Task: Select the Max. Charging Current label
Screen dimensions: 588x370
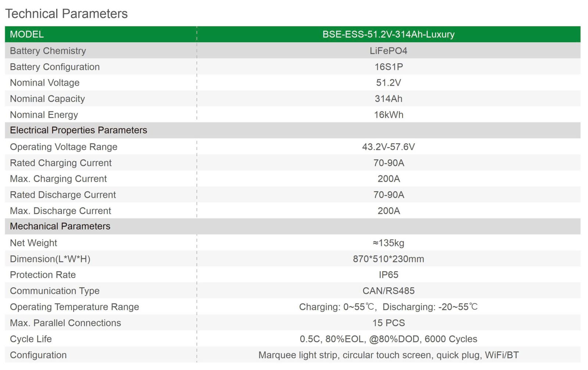Action: (58, 179)
